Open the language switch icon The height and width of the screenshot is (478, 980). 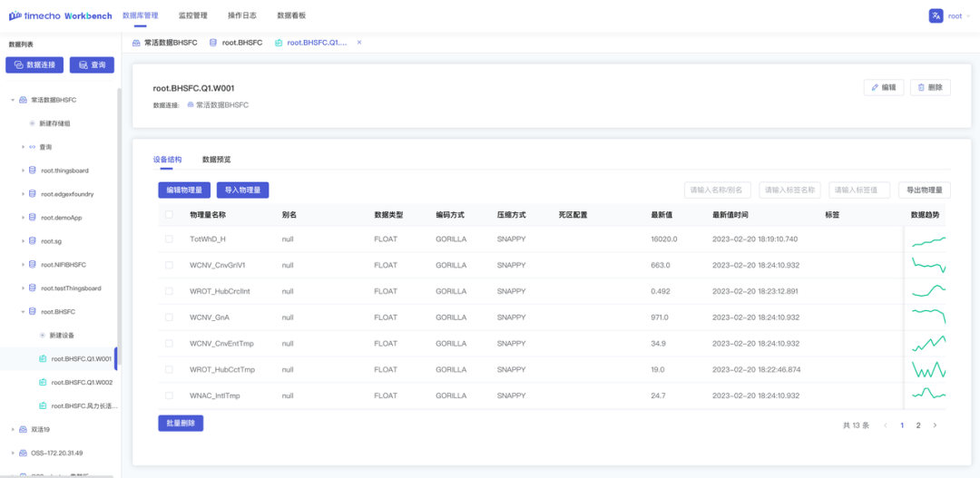(936, 15)
